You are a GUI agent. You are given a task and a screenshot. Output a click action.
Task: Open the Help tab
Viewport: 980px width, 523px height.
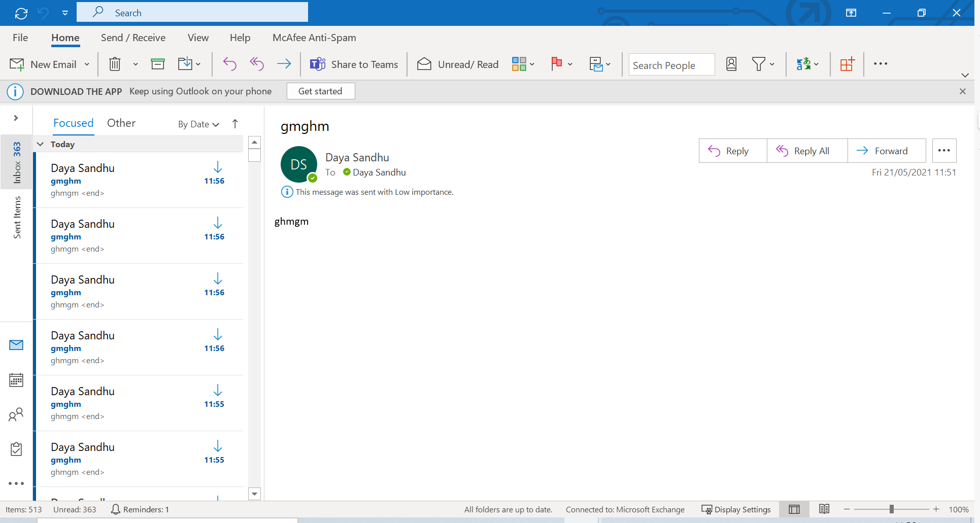tap(240, 38)
